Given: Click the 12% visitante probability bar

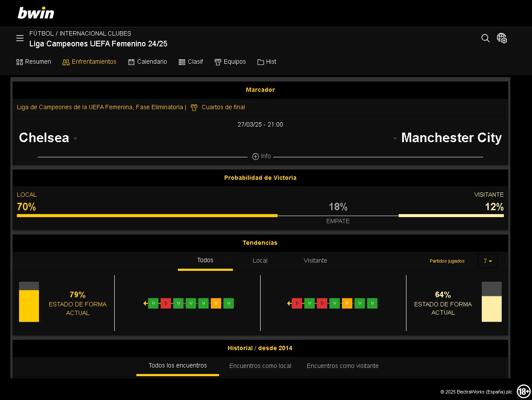Looking at the screenshot, I should [451, 215].
